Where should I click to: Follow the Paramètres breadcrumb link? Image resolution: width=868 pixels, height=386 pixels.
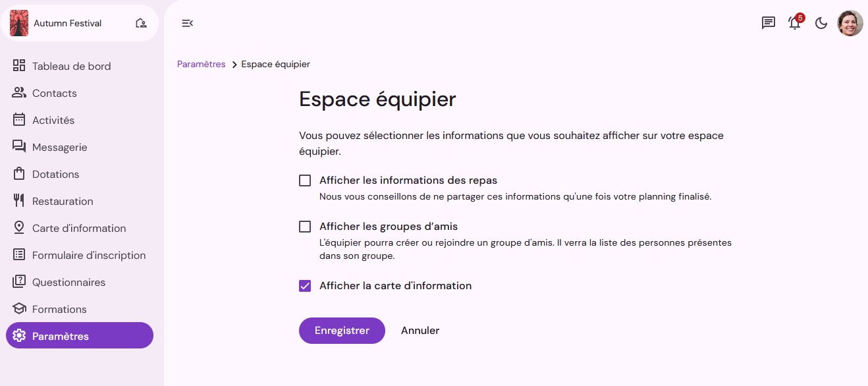(x=202, y=64)
